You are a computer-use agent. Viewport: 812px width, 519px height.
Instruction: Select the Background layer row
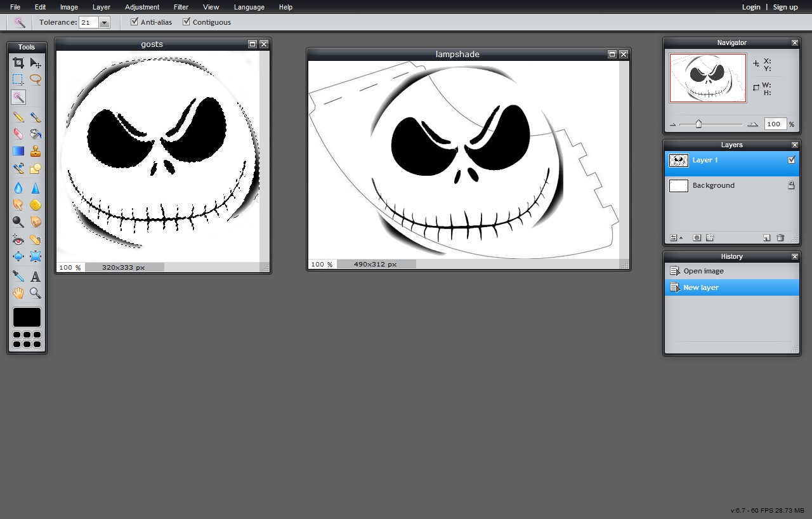732,185
